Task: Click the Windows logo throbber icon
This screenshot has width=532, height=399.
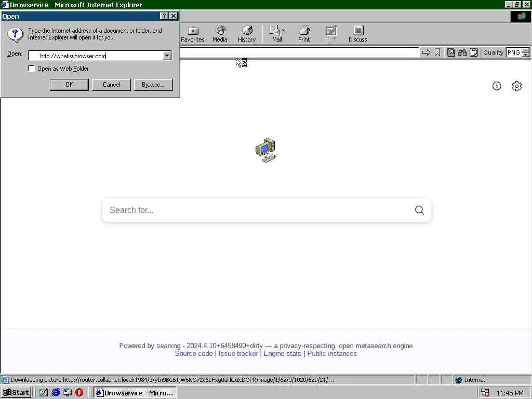Action: point(521,17)
